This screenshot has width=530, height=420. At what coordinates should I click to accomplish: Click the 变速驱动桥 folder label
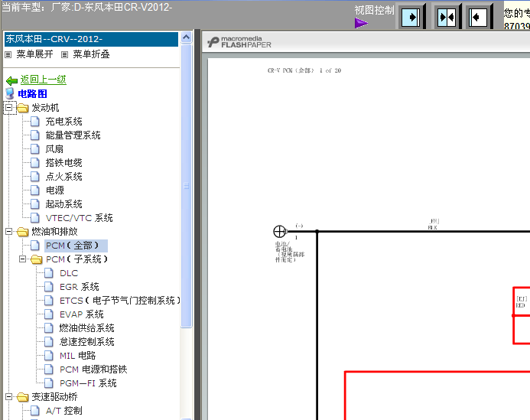(x=54, y=397)
